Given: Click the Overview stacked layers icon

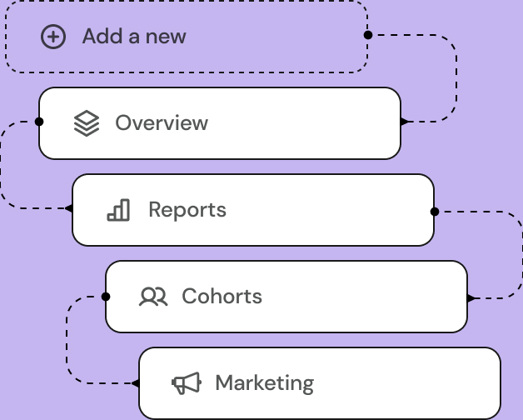Looking at the screenshot, I should (x=87, y=123).
